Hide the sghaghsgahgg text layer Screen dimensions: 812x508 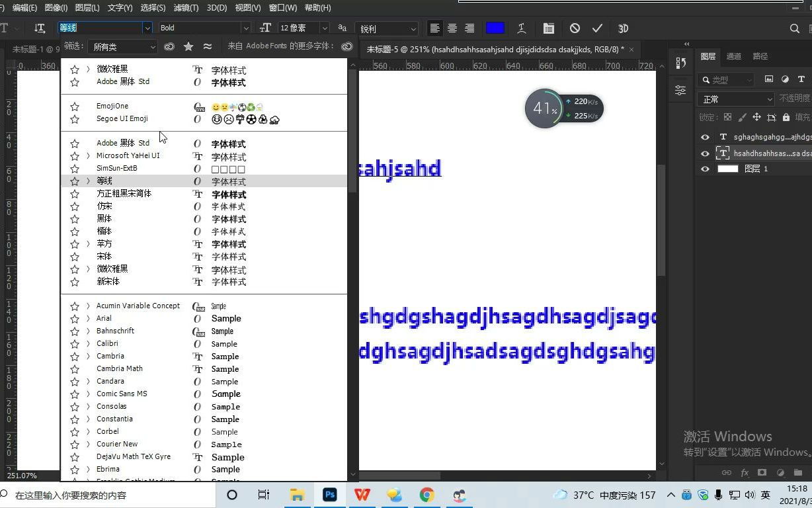pos(704,138)
